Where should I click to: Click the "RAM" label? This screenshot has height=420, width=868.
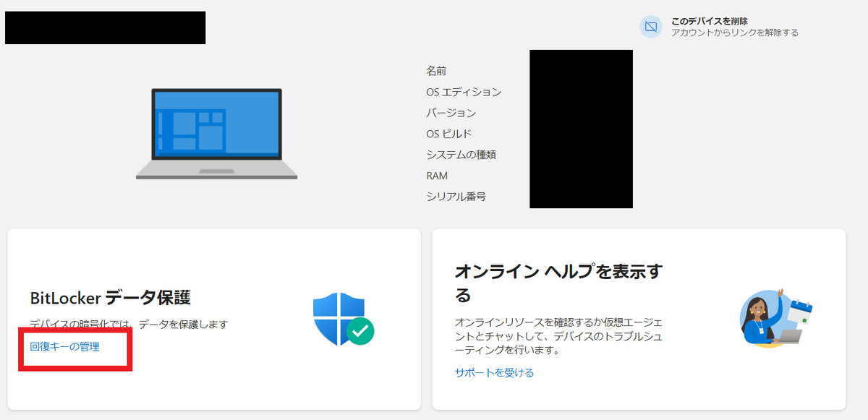click(x=437, y=176)
